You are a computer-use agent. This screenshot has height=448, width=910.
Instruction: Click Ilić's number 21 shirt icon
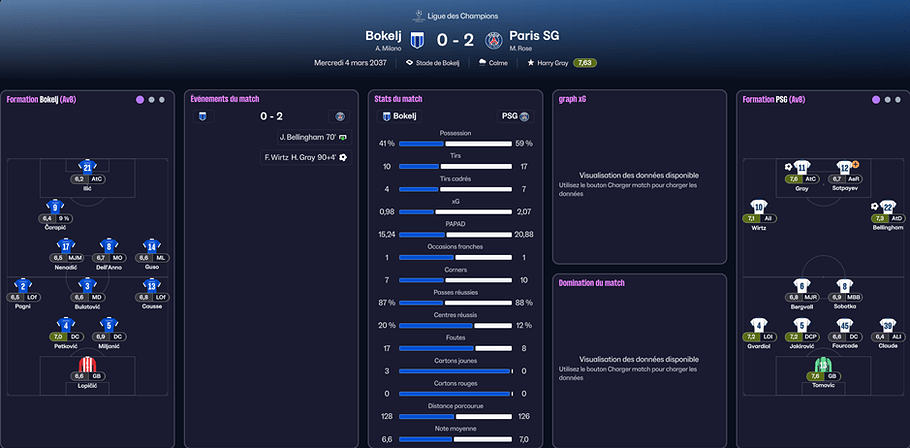click(x=88, y=166)
